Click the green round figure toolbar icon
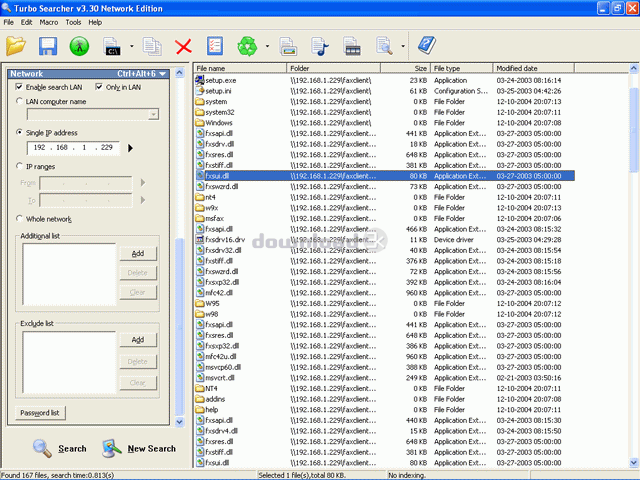This screenshot has width=640, height=480. tap(79, 46)
